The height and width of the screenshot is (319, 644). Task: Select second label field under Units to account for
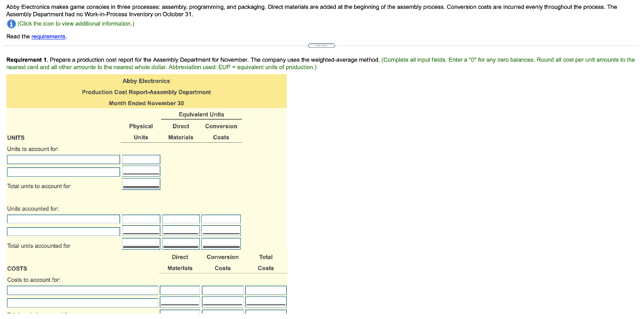(x=64, y=172)
